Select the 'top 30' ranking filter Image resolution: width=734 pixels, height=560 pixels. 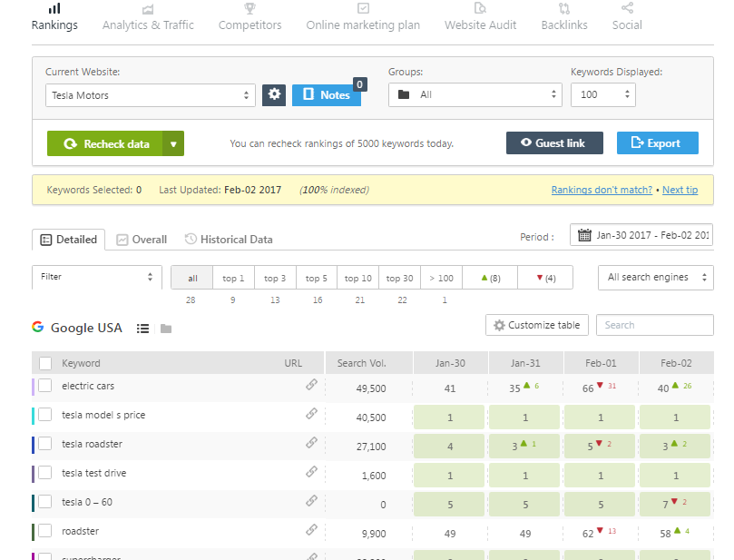click(400, 278)
